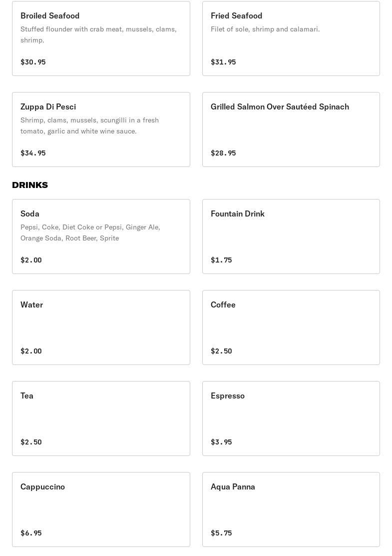Click the $34.95 Zuppa Di Pesci price
This screenshot has width=392, height=556.
pyautogui.click(x=33, y=153)
